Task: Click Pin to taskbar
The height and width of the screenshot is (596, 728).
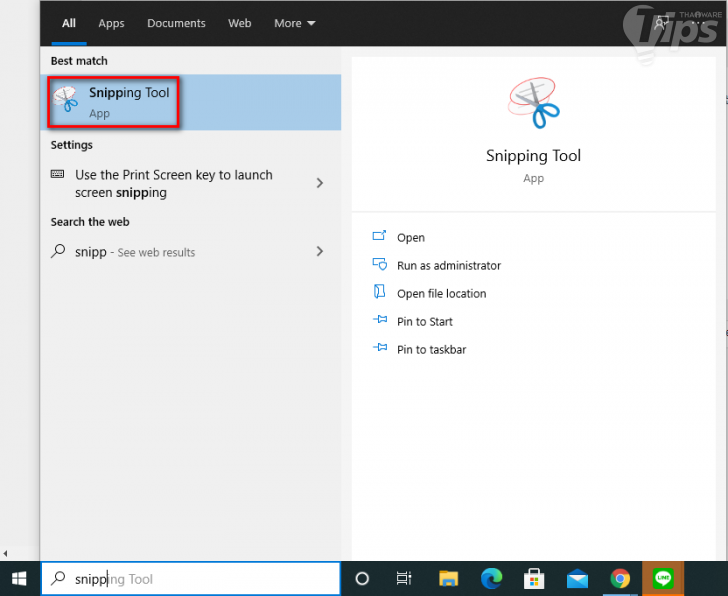Action: [x=431, y=349]
